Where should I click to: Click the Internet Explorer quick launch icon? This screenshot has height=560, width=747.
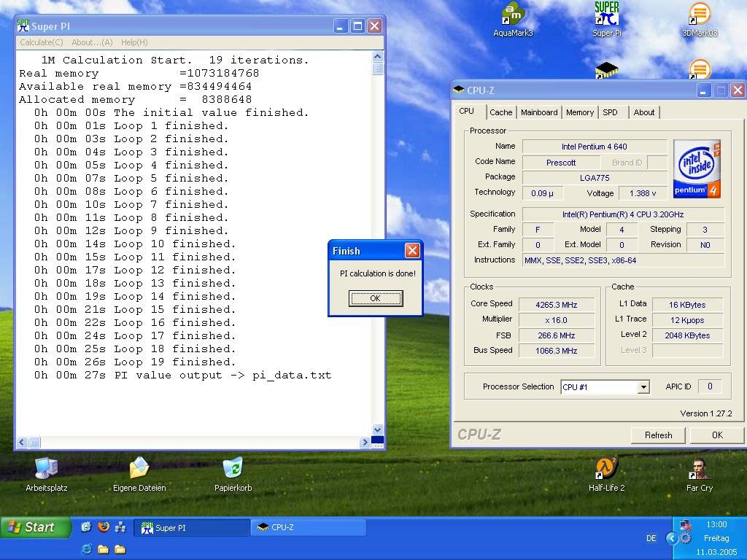pyautogui.click(x=87, y=549)
